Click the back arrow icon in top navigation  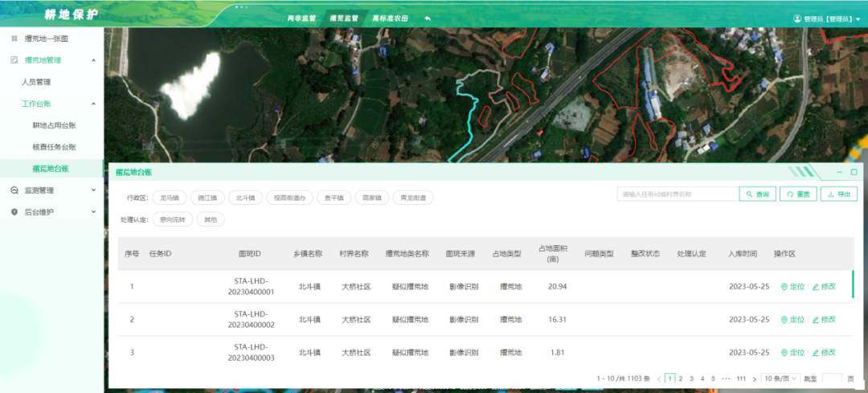[428, 18]
